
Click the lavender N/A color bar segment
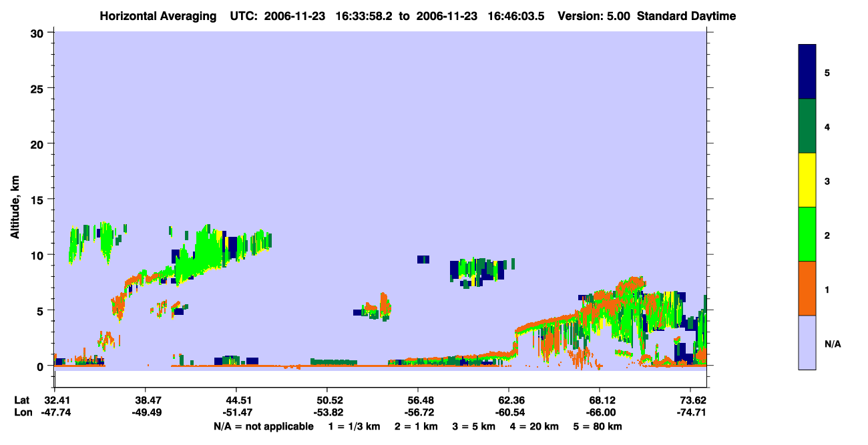(807, 342)
